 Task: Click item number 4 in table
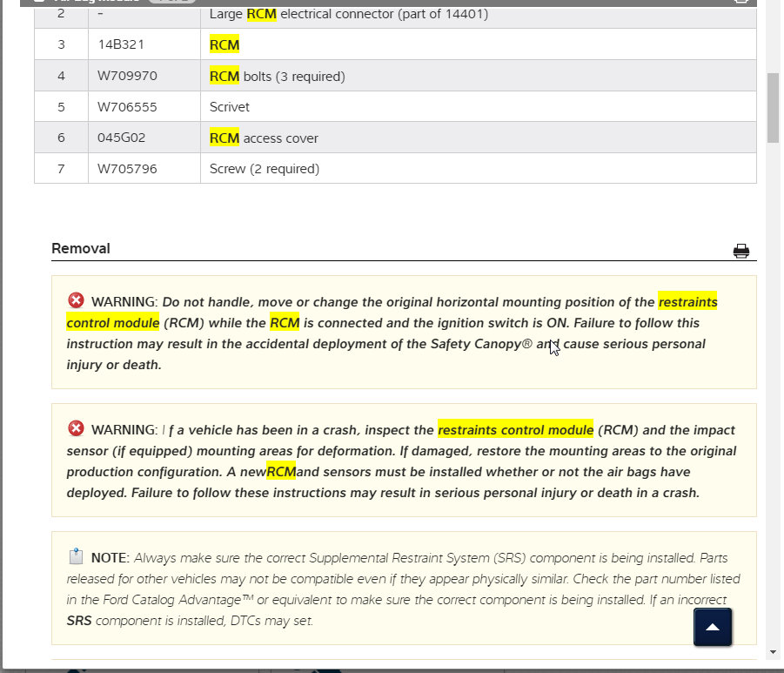61,76
